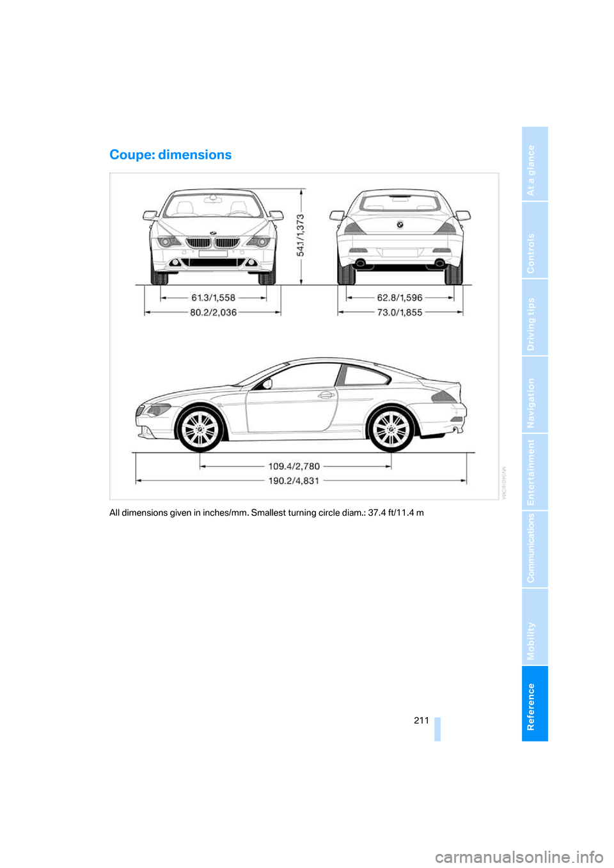The height and width of the screenshot is (868, 614).
Task: Switch to the Navigation side tab
Action: [x=535, y=395]
